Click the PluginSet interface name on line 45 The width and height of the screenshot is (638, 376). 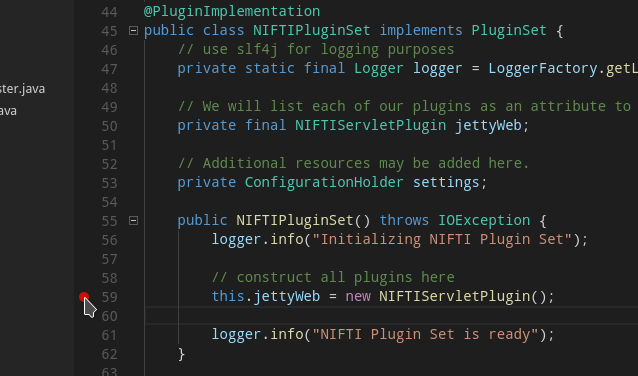click(x=509, y=30)
